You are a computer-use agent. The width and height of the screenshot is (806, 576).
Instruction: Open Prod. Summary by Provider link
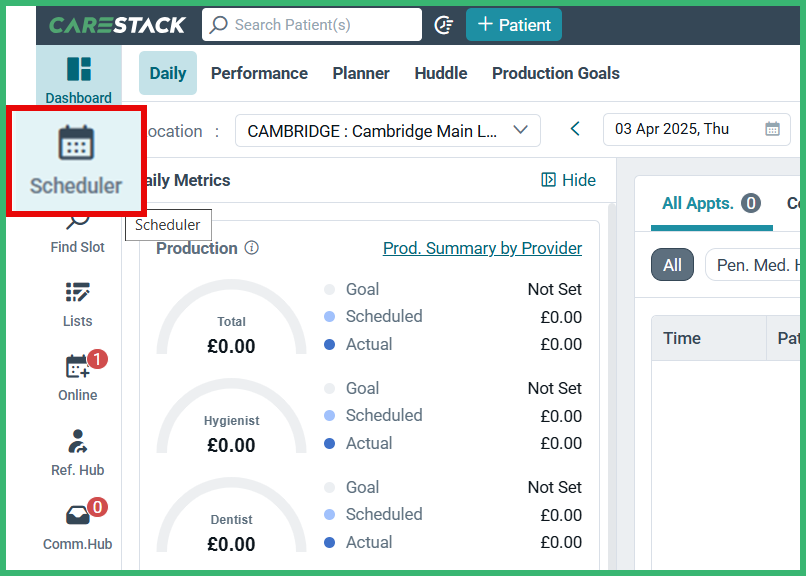pos(482,248)
